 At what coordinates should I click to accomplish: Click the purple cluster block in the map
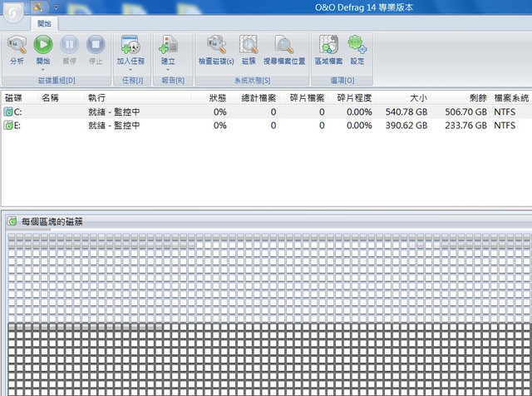tap(421, 245)
